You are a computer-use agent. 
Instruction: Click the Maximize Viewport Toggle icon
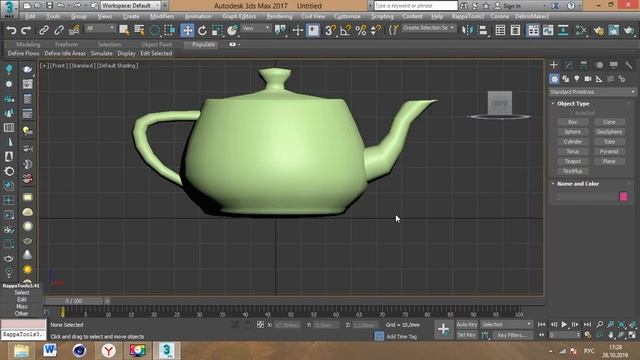632,335
